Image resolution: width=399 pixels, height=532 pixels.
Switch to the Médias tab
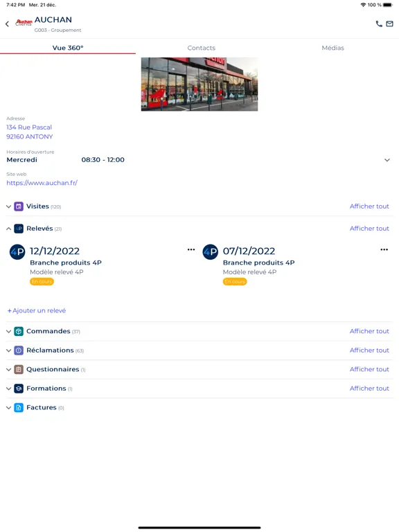[x=332, y=48]
